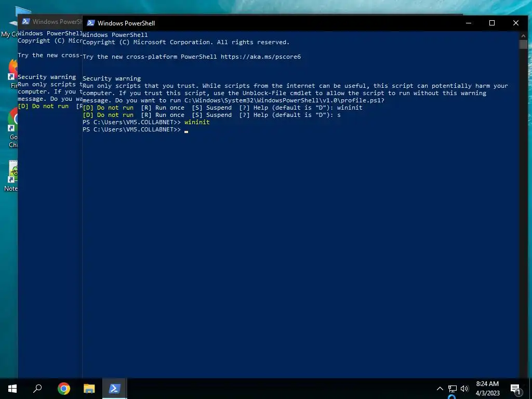The width and height of the screenshot is (532, 399).
Task: Select the background Windows PowerShell title bar
Action: 50,22
